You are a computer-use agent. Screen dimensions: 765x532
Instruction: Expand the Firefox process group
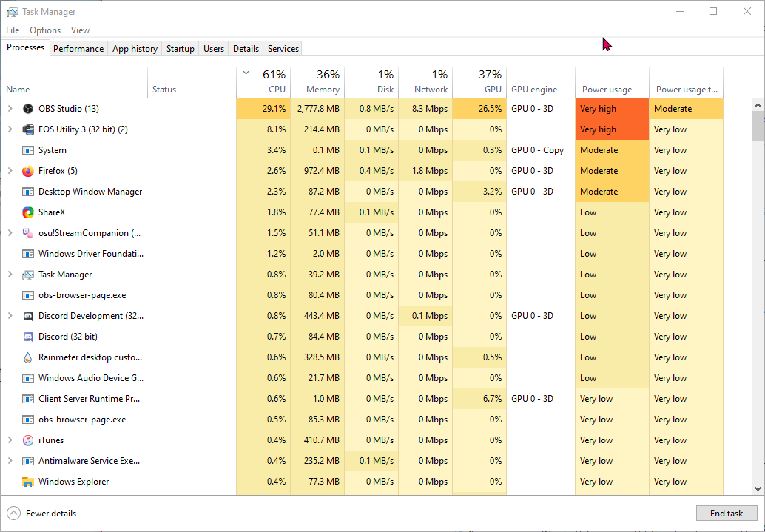pyautogui.click(x=10, y=171)
